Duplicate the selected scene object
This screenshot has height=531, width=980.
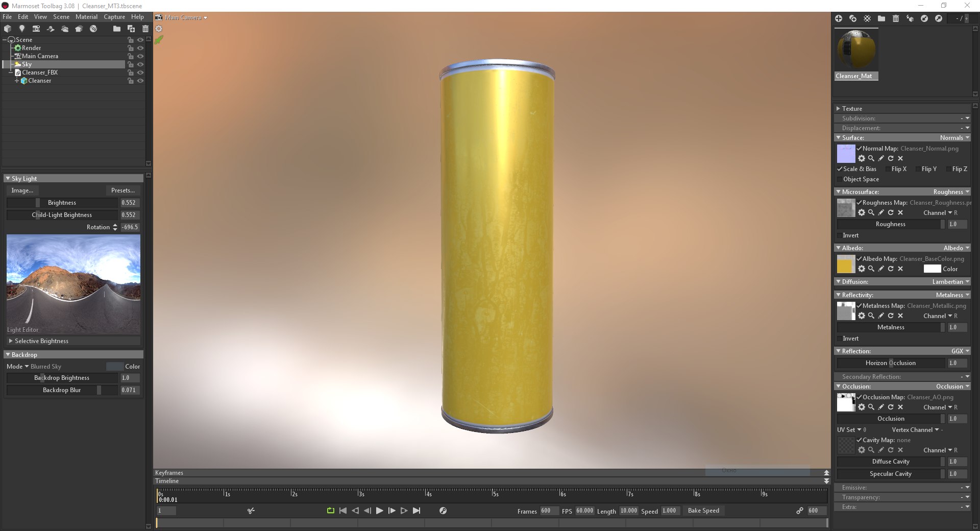click(131, 29)
